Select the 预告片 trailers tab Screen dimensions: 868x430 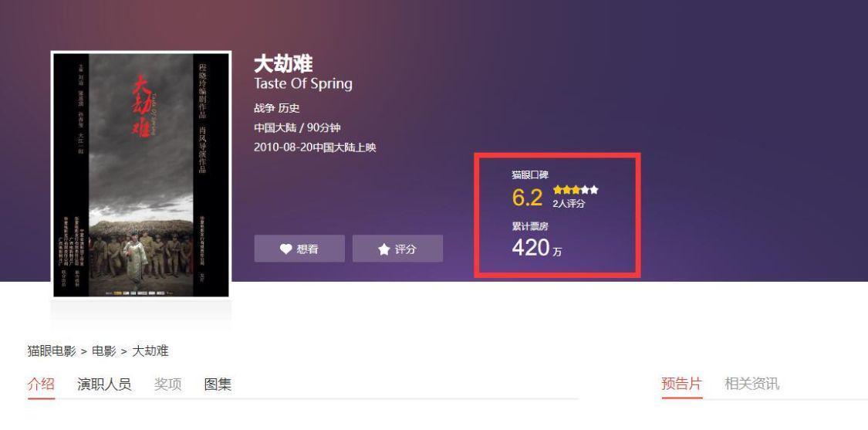[681, 384]
